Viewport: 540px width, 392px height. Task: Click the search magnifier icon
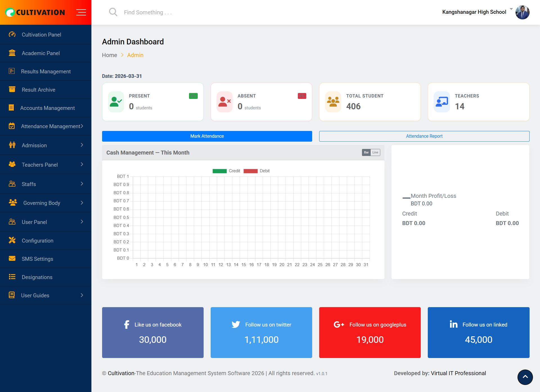[x=113, y=12]
